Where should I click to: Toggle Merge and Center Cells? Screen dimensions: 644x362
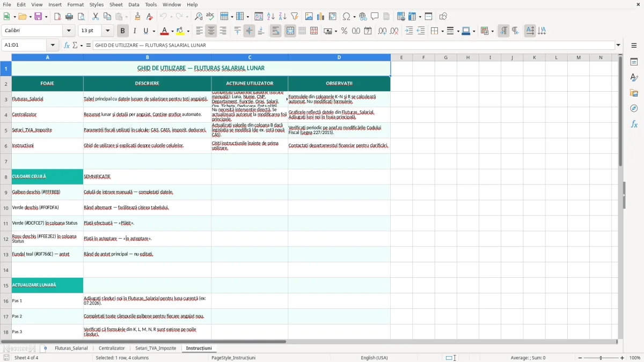click(x=290, y=31)
